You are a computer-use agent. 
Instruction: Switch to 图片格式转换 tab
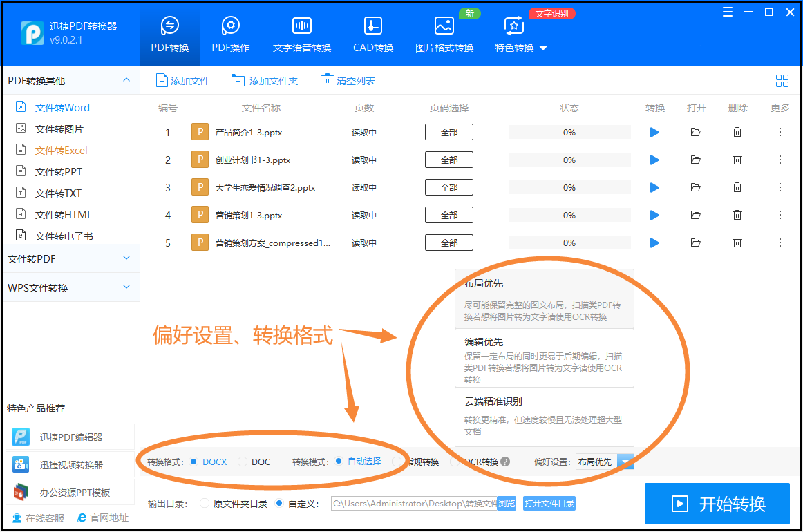[x=444, y=35]
